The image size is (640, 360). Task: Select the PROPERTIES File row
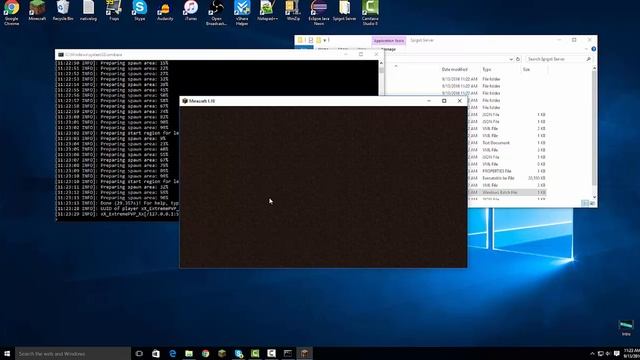click(506, 171)
